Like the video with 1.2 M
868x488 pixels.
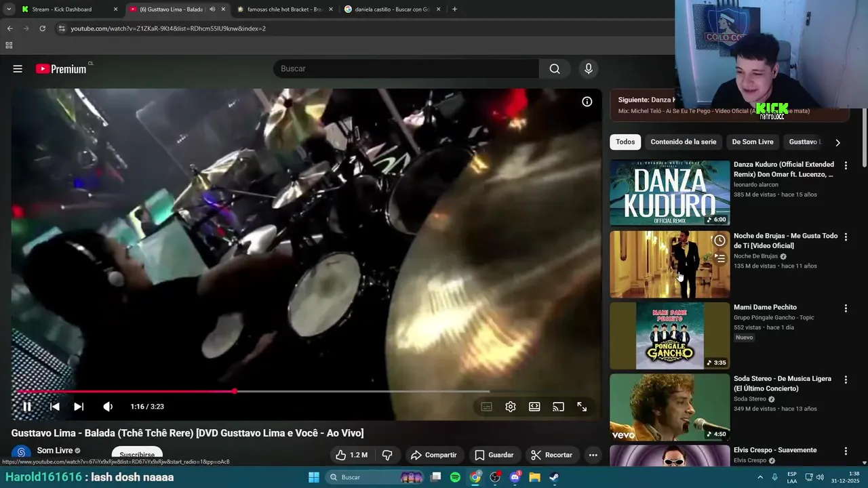[352, 455]
